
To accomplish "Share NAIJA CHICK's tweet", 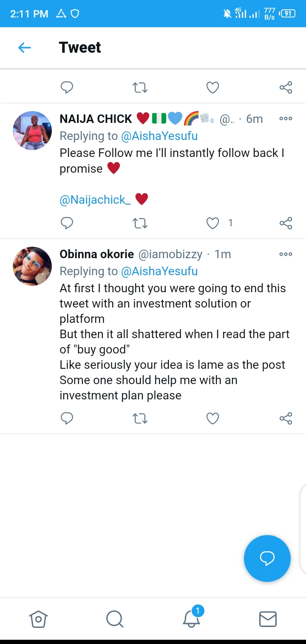I will [286, 223].
